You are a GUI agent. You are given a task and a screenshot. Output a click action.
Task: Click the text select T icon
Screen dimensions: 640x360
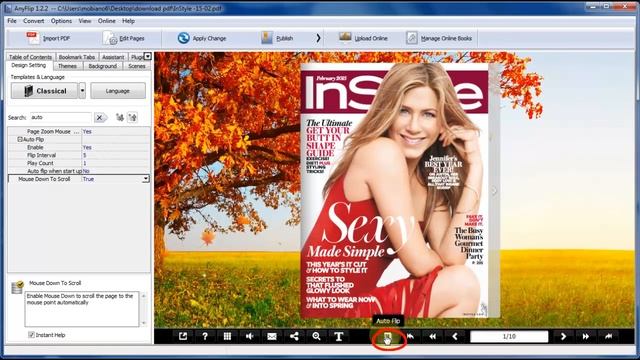coord(338,336)
